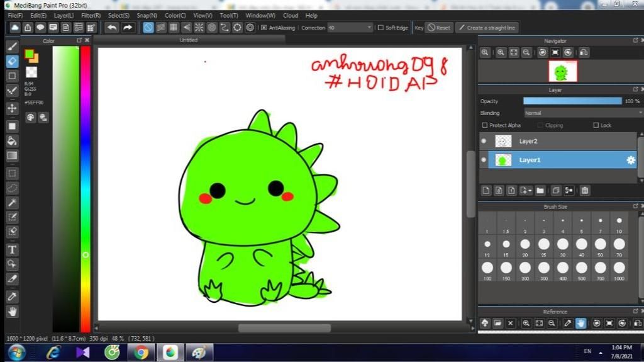Click the transparent color swatch
This screenshot has height=362, width=644.
[31, 72]
